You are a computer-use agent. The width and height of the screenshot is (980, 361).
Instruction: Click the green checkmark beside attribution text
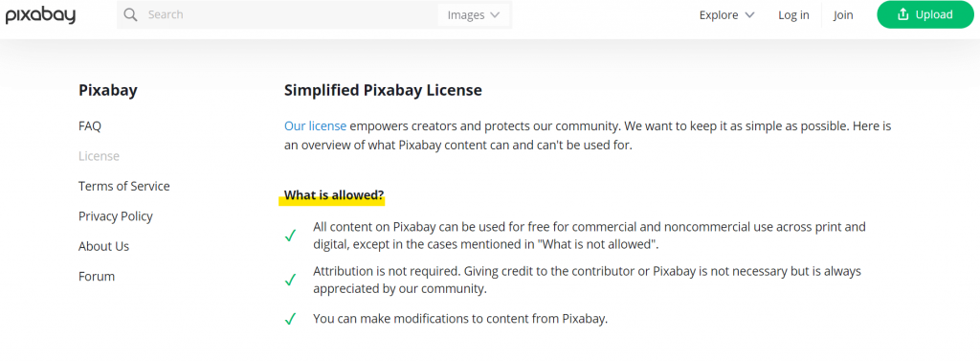coord(290,281)
